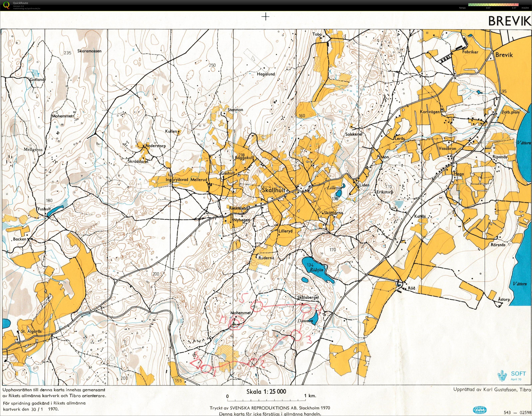
Task: Click the 'Solskenet' place label
Action: pyautogui.click(x=354, y=134)
